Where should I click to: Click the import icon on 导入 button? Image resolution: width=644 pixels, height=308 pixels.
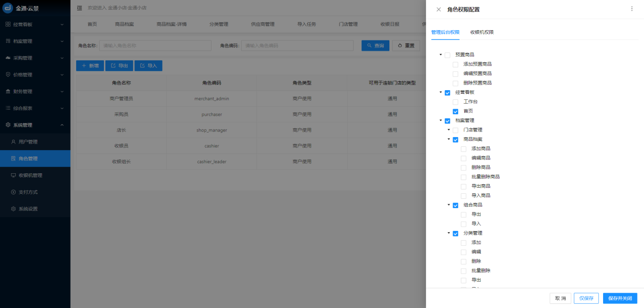pyautogui.click(x=142, y=66)
